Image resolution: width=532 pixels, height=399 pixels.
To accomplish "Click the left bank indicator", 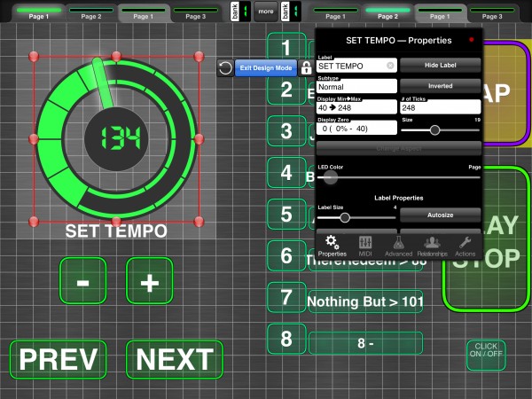I will click(x=240, y=12).
